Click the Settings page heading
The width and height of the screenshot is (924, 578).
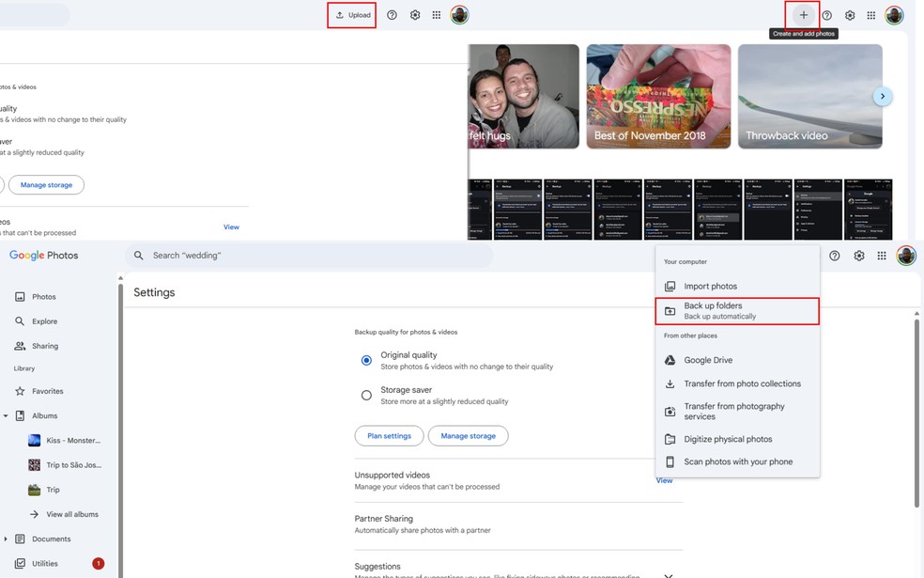(154, 292)
